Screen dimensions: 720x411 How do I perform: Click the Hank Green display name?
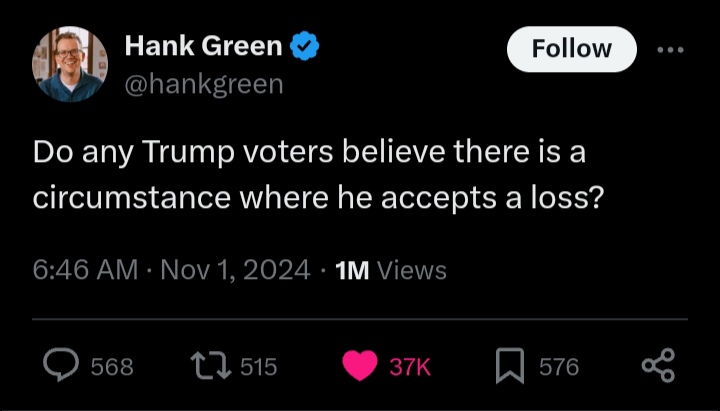tap(203, 46)
